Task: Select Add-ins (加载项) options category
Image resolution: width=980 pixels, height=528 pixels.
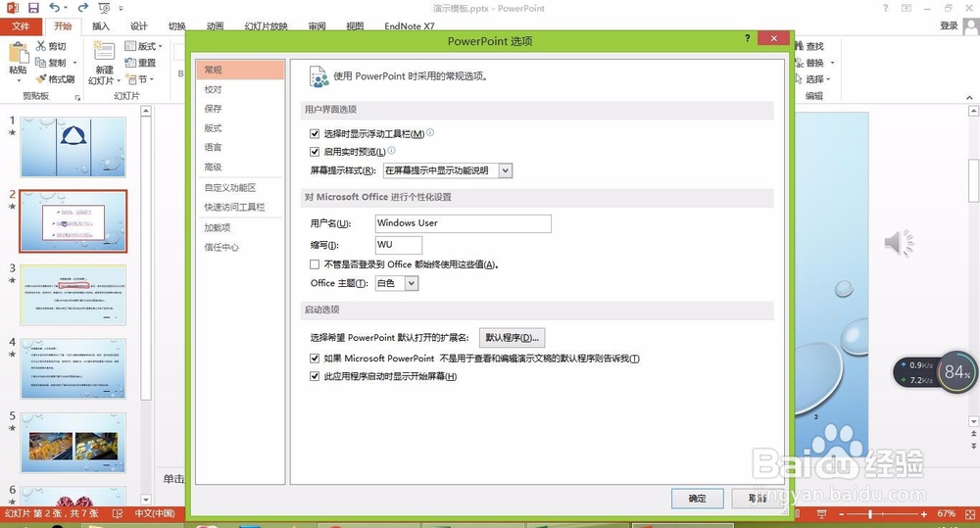Action: 241,227
